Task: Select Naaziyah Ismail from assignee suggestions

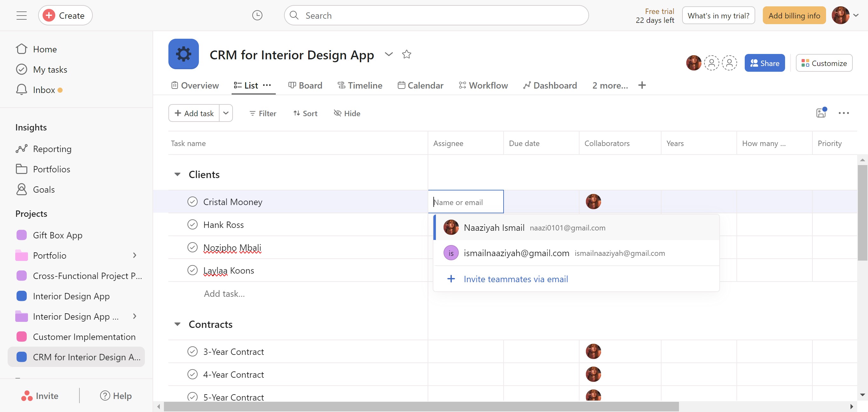Action: 494,228
